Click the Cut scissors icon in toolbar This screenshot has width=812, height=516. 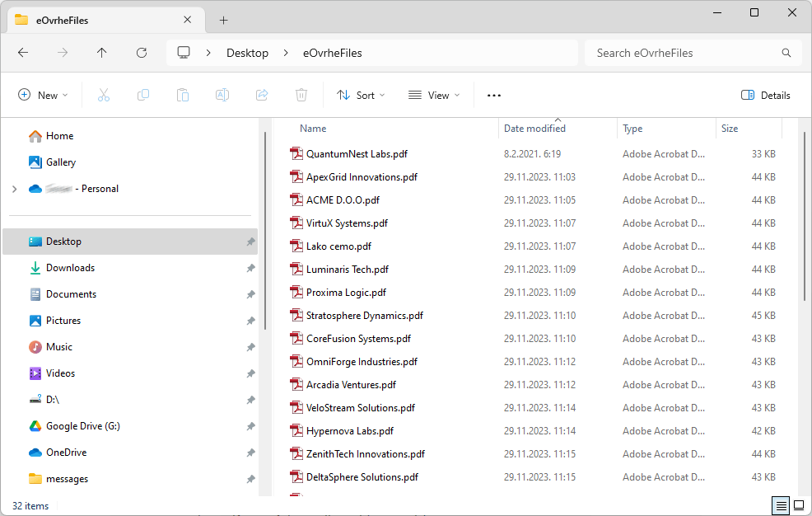tap(104, 95)
